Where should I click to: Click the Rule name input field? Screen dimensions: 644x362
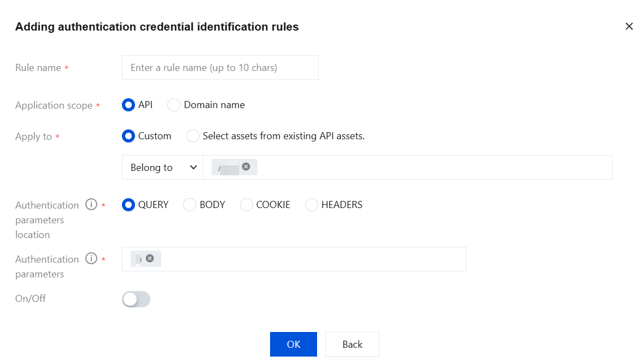[x=220, y=68]
